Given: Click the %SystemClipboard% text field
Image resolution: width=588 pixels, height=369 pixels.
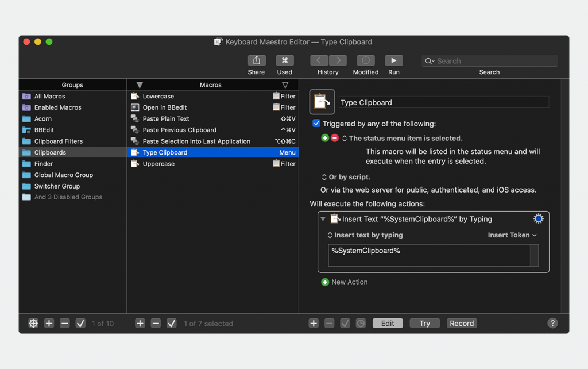Looking at the screenshot, I should (x=429, y=255).
